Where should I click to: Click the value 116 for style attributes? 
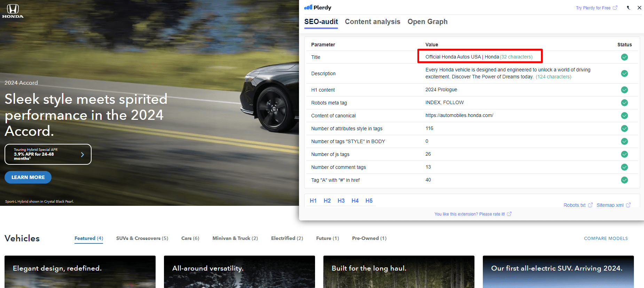tap(429, 128)
